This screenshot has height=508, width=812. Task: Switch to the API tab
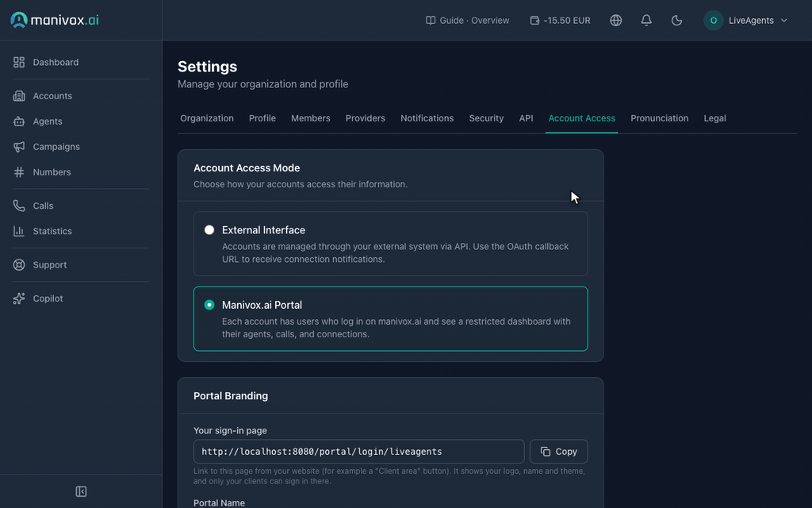[x=527, y=118]
